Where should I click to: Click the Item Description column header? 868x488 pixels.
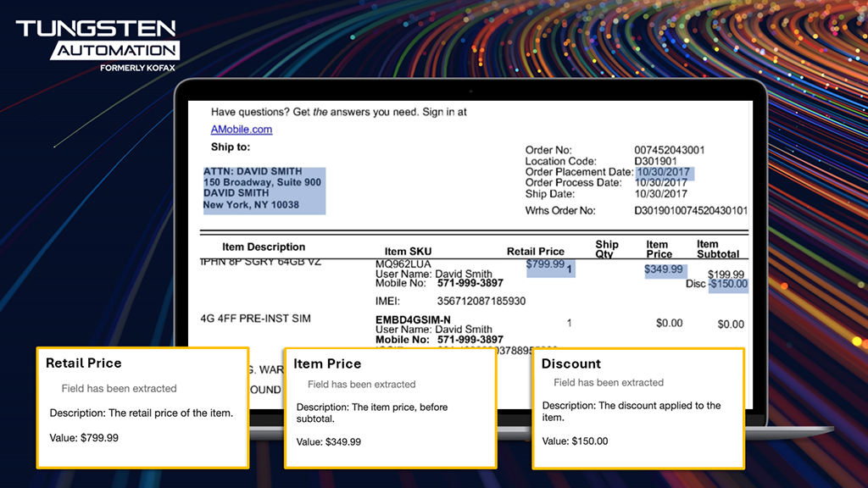264,247
